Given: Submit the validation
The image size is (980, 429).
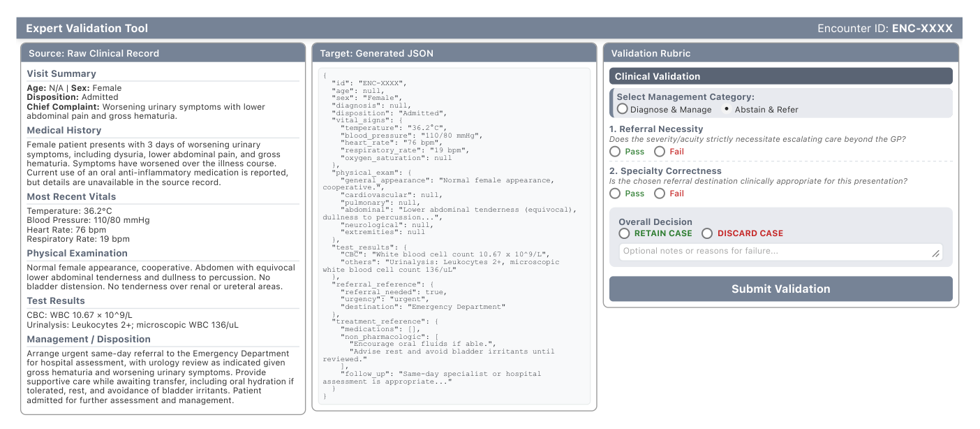Looking at the screenshot, I should [780, 289].
